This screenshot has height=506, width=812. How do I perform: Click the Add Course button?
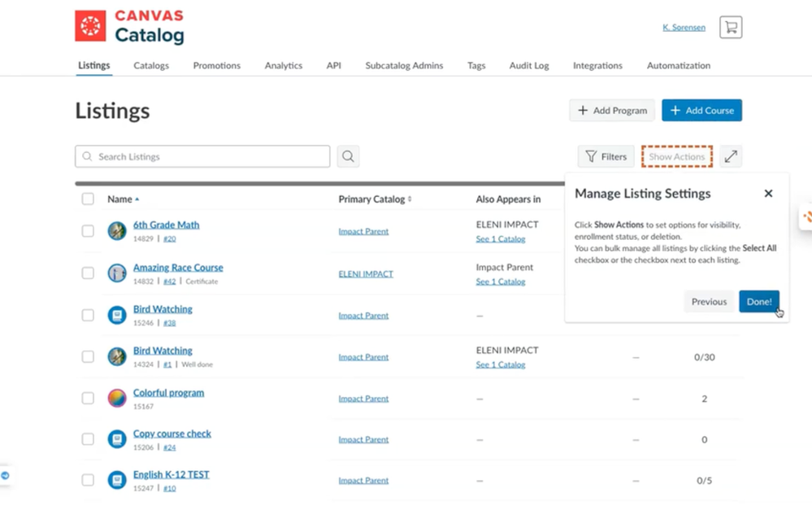[701, 111]
